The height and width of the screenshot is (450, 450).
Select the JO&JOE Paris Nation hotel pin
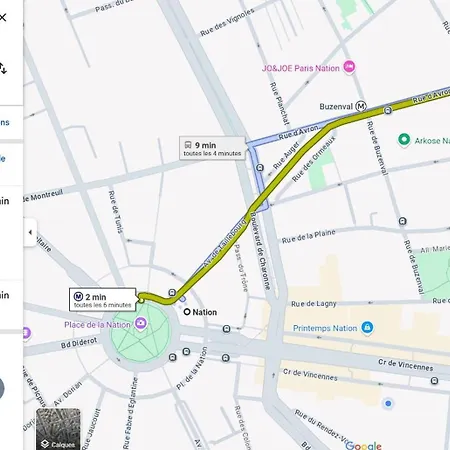tap(349, 67)
